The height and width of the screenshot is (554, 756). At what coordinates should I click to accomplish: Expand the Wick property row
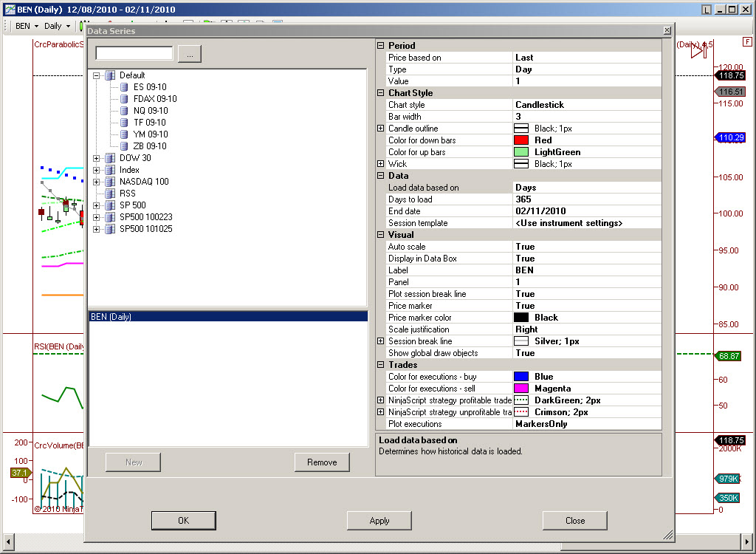[x=380, y=163]
